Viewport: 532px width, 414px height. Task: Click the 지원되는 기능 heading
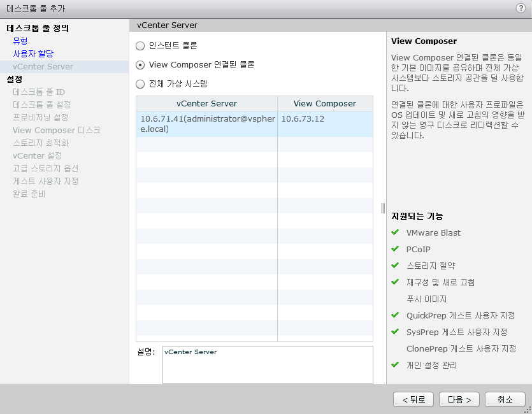[417, 216]
